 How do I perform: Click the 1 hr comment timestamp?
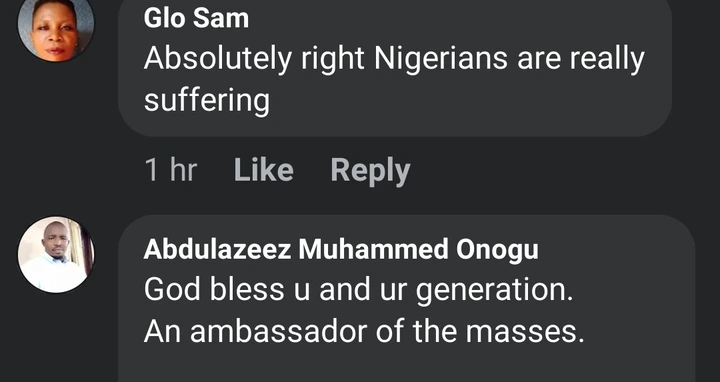coord(171,170)
